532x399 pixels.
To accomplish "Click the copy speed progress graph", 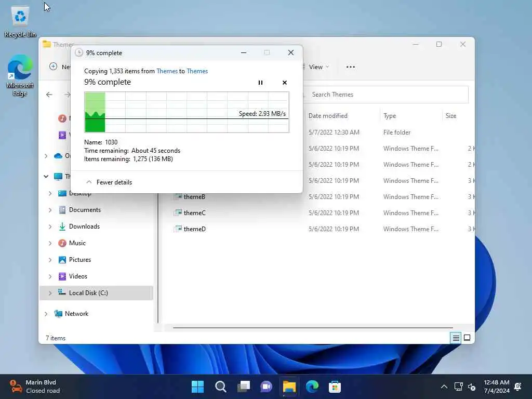I will (x=187, y=112).
